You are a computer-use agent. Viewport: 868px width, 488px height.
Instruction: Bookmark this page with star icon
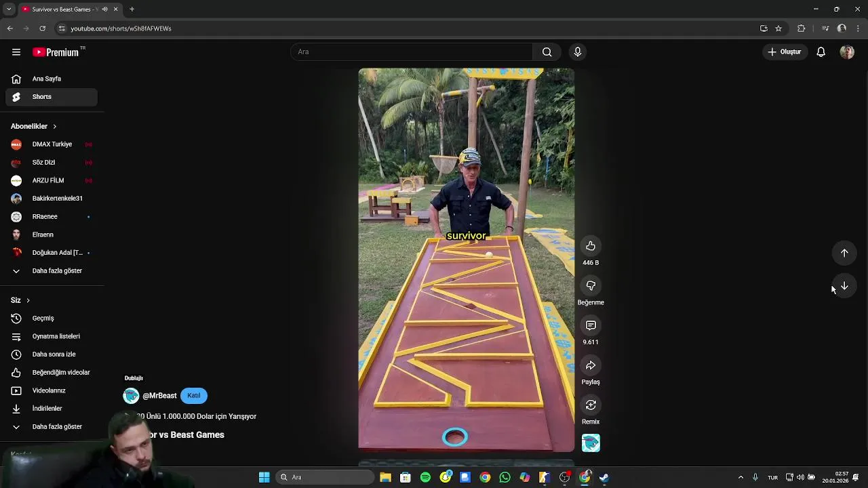pyautogui.click(x=778, y=28)
